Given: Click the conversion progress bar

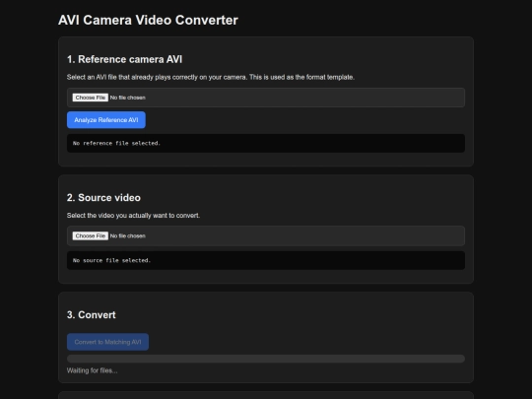Looking at the screenshot, I should [x=266, y=359].
